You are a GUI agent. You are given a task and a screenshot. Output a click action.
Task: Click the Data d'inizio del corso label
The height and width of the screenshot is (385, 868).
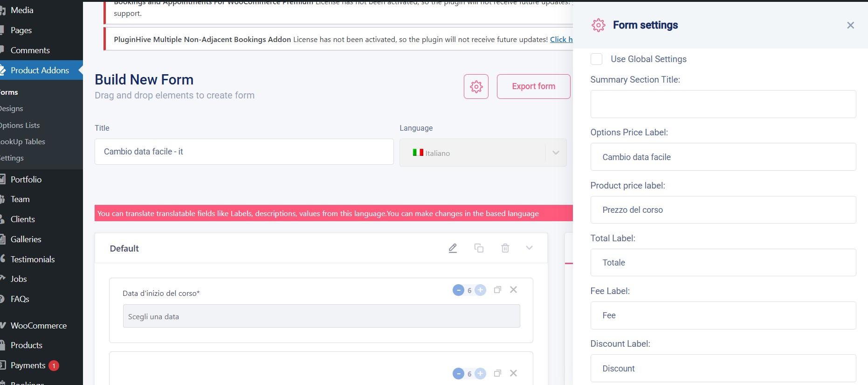tap(161, 293)
